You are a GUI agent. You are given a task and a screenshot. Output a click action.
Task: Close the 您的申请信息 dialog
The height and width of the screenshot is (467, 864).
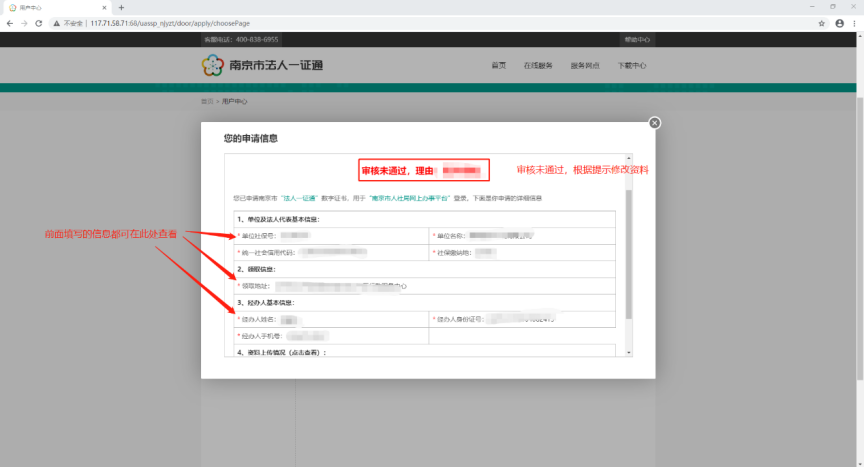pyautogui.click(x=654, y=123)
